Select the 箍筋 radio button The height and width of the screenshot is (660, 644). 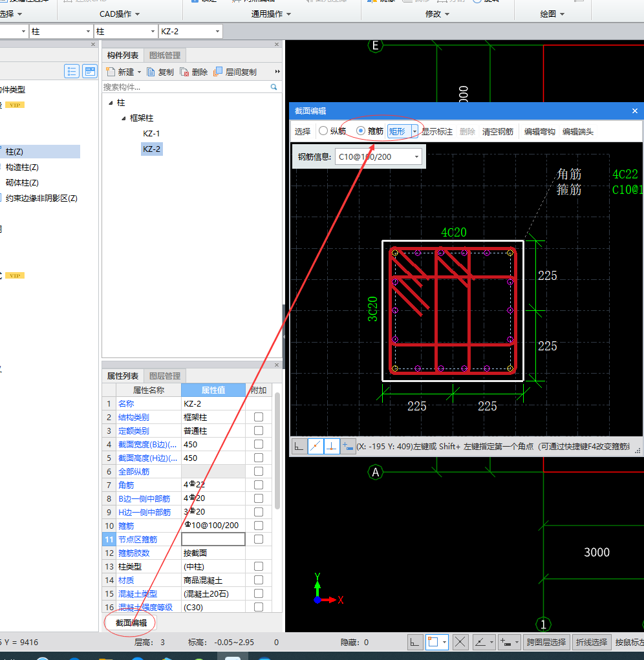[x=360, y=131]
